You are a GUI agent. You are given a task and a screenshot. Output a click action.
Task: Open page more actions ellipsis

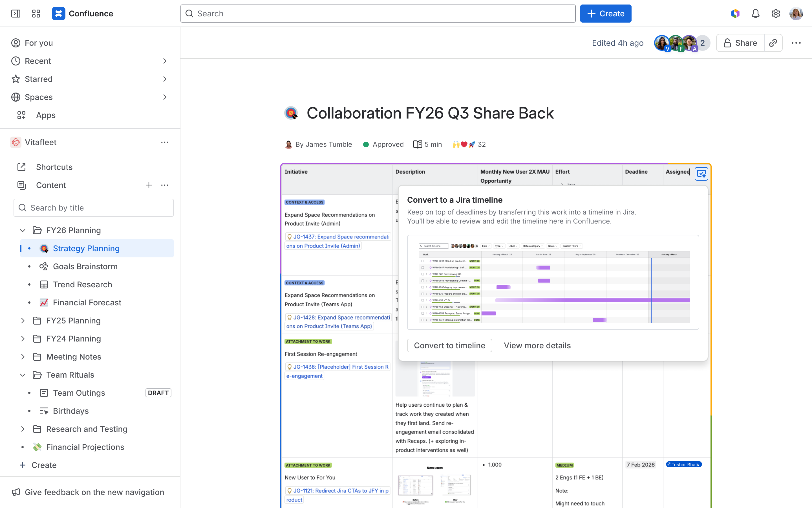coord(796,43)
